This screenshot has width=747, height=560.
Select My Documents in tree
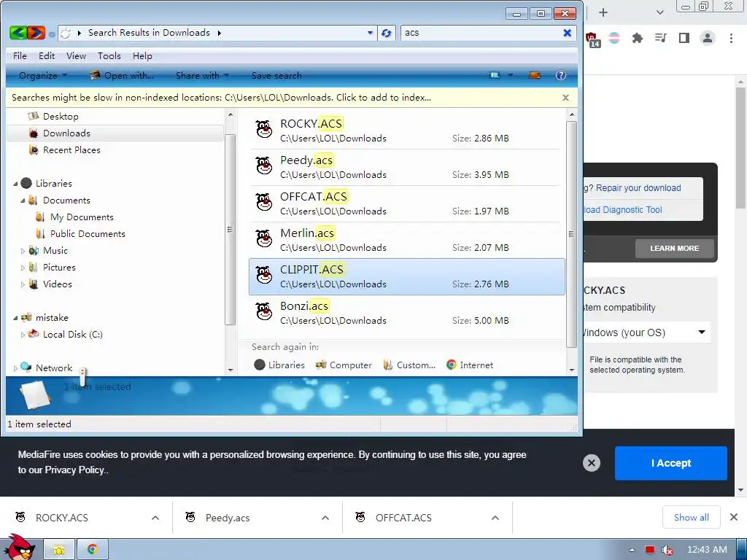click(82, 217)
